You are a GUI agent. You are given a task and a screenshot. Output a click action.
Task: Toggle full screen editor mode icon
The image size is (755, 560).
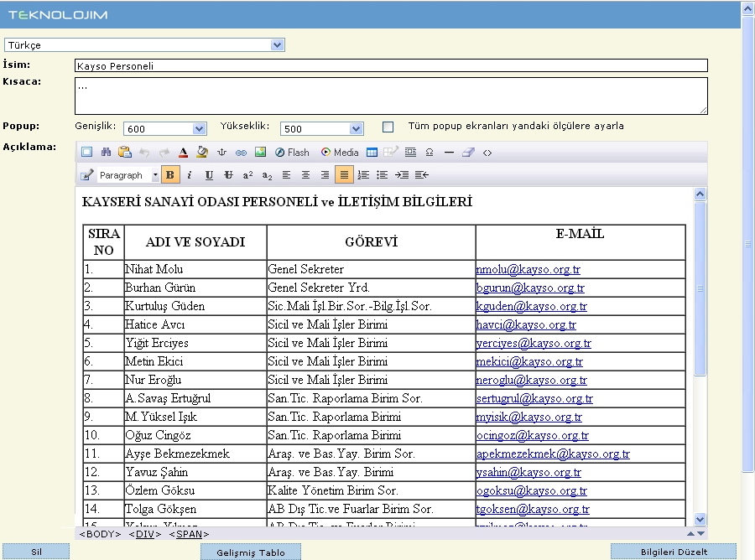tap(86, 153)
